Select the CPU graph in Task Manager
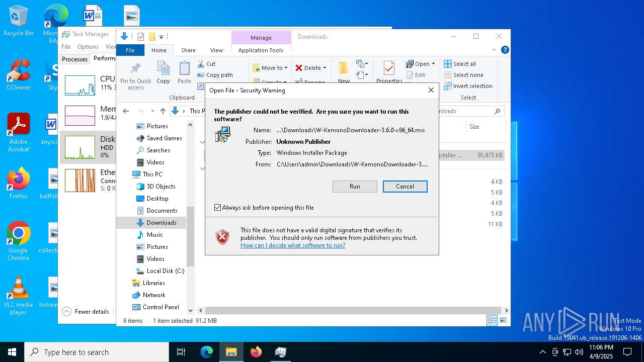 (80, 85)
